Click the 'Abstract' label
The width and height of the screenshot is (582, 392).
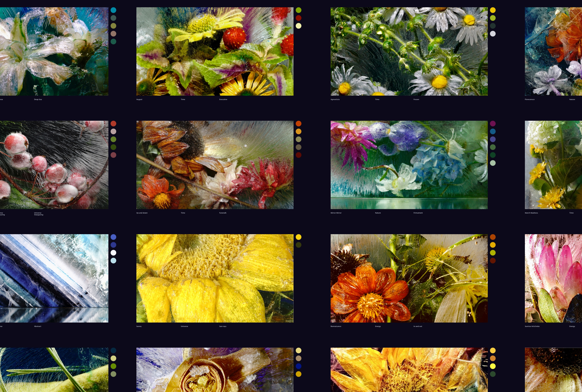37,326
